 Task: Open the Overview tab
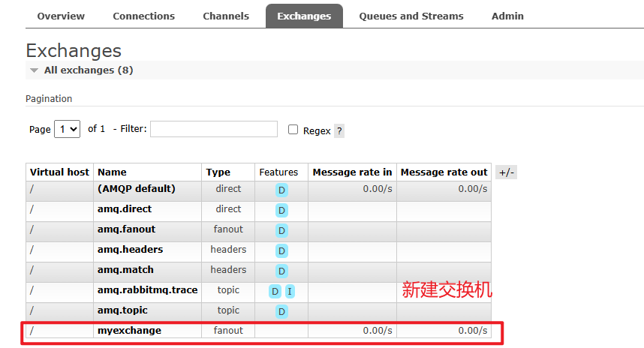pos(61,16)
